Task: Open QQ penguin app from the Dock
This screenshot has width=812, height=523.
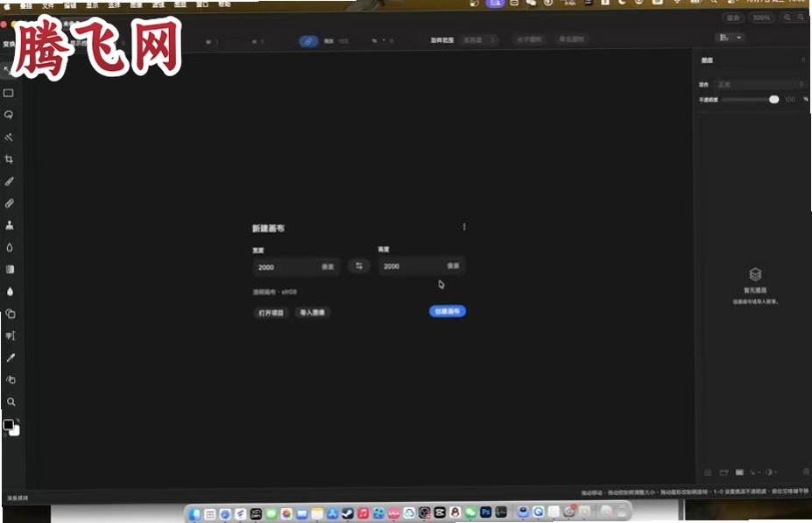Action: (455, 512)
